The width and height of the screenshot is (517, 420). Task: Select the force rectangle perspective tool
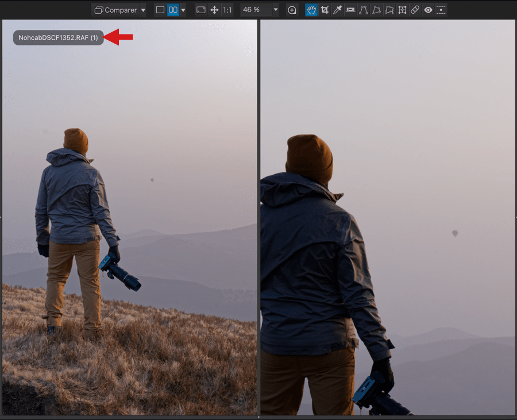click(x=376, y=10)
